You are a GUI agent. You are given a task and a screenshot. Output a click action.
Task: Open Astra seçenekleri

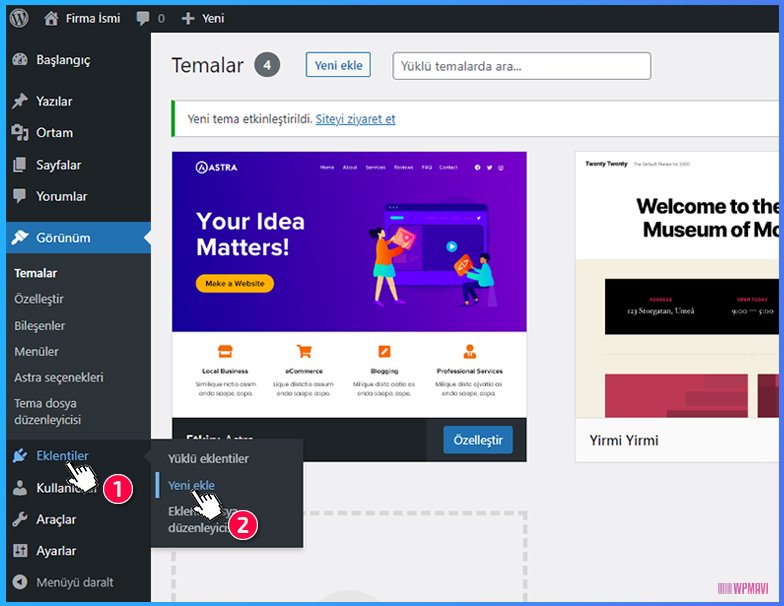coord(58,378)
